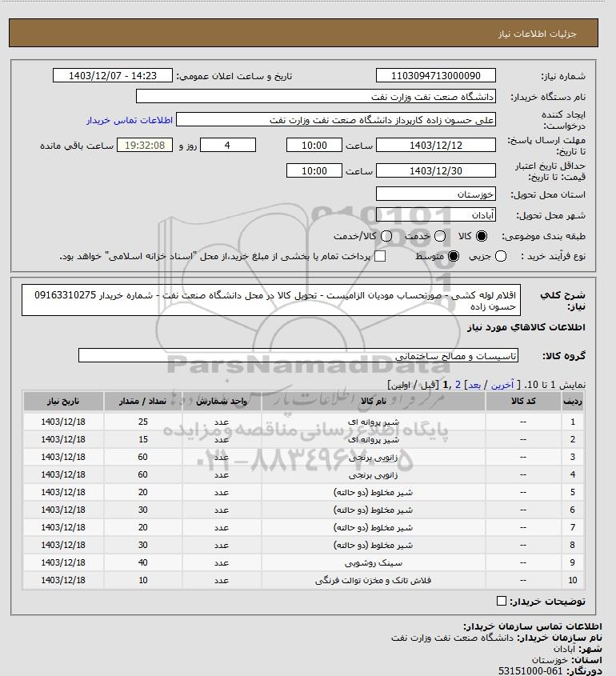Viewport: 616px width, 676px height.
Task: Choose the متوسط purchase type radio
Action: (454, 257)
